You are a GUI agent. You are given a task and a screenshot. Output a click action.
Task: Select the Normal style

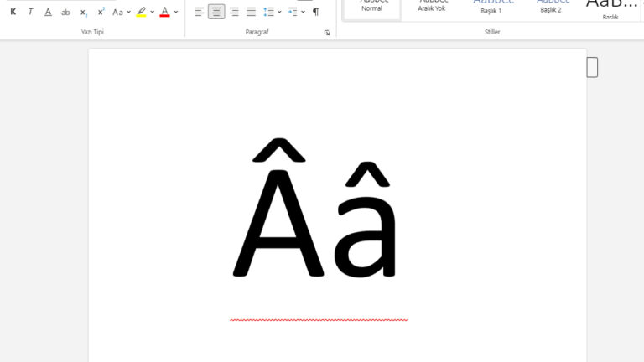[371, 7]
